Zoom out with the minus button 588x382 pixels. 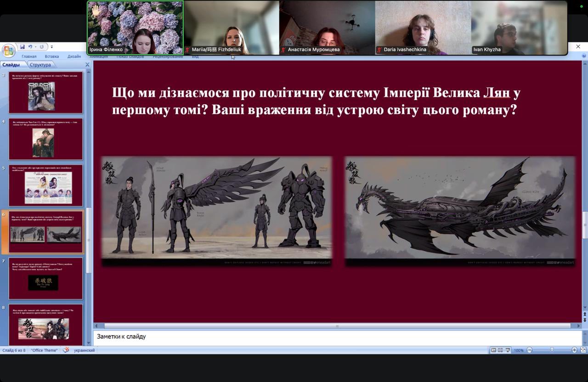tap(529, 350)
